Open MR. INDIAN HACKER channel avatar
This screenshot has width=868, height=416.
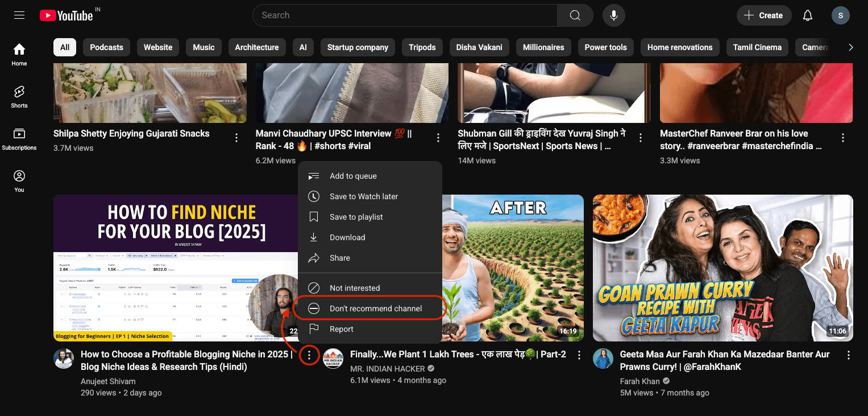click(x=333, y=359)
